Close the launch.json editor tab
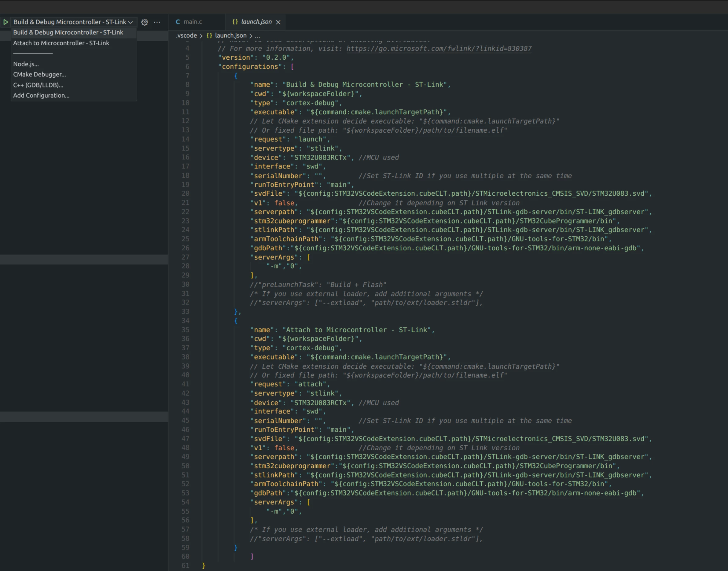 [x=278, y=22]
